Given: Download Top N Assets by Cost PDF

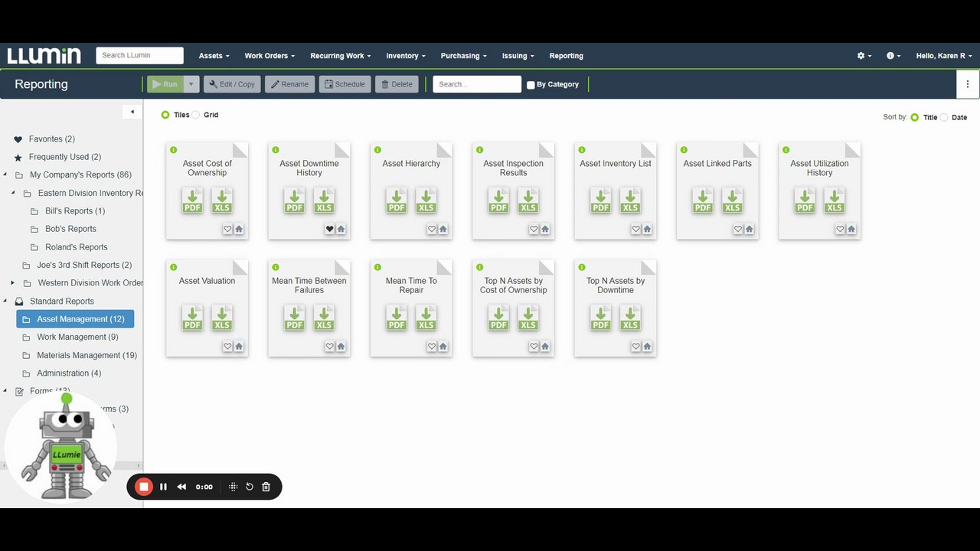Looking at the screenshot, I should click(x=498, y=318).
